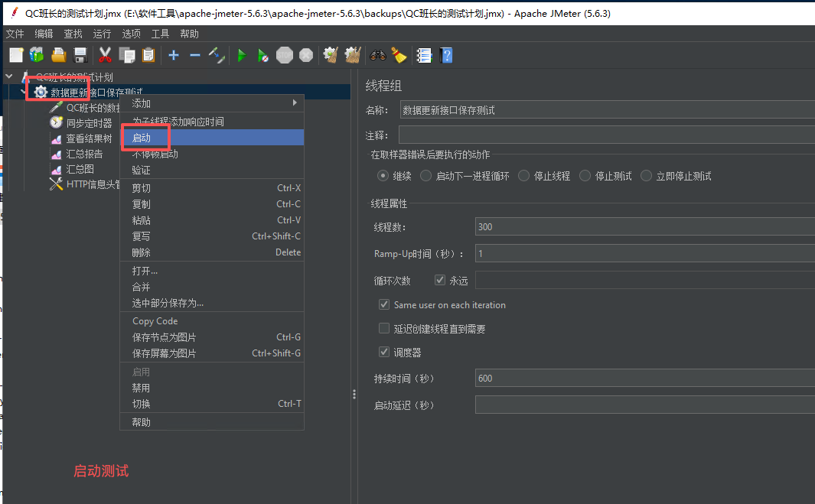Viewport: 815px width, 504px height.
Task: Click the Paste clipboard icon
Action: (x=148, y=55)
